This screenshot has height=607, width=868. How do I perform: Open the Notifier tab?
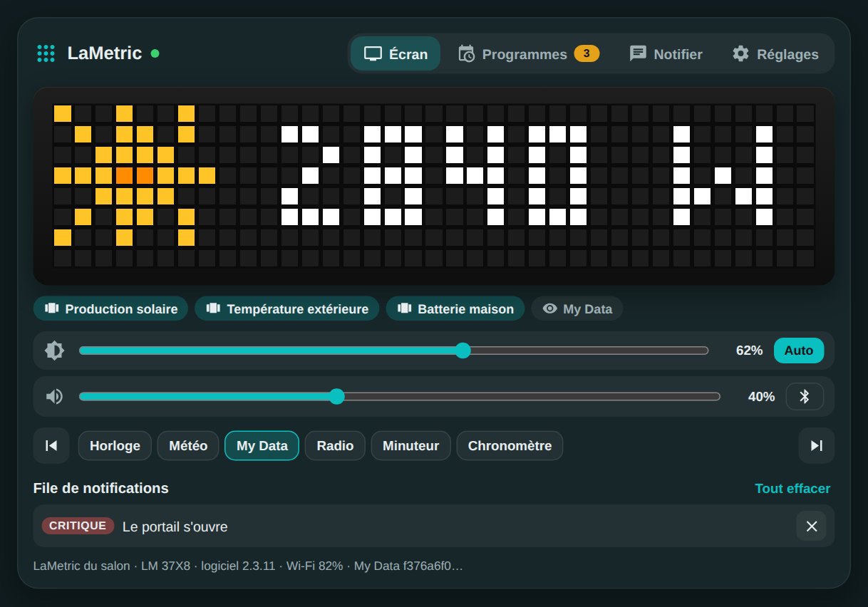pyautogui.click(x=666, y=54)
